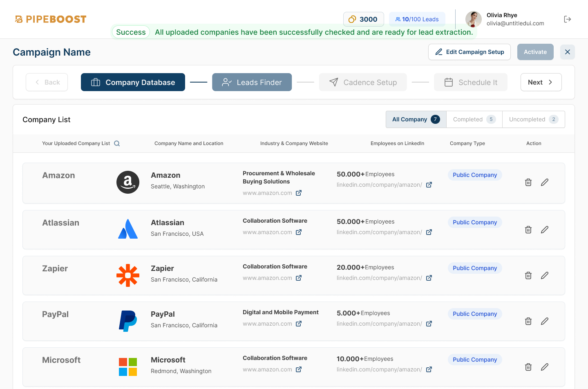The image size is (588, 389).
Task: Open Zapier website external link icon
Action: [x=299, y=278]
